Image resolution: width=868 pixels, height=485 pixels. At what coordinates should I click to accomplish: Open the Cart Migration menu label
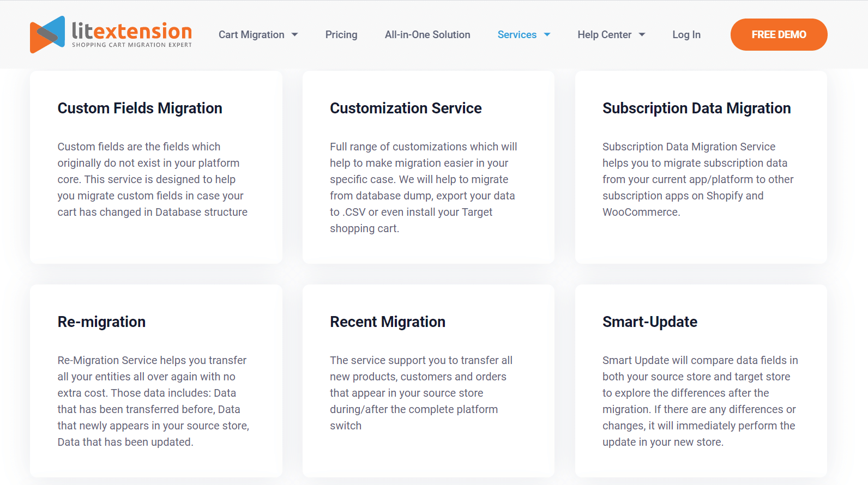click(x=251, y=34)
